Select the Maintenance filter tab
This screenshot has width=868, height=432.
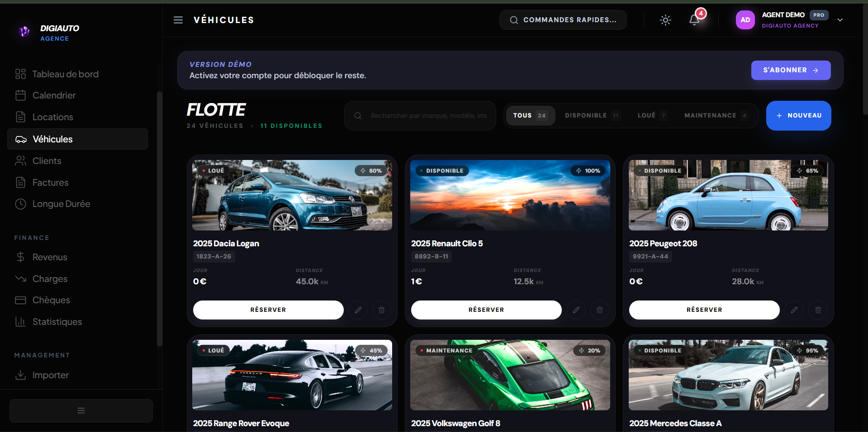coord(716,116)
